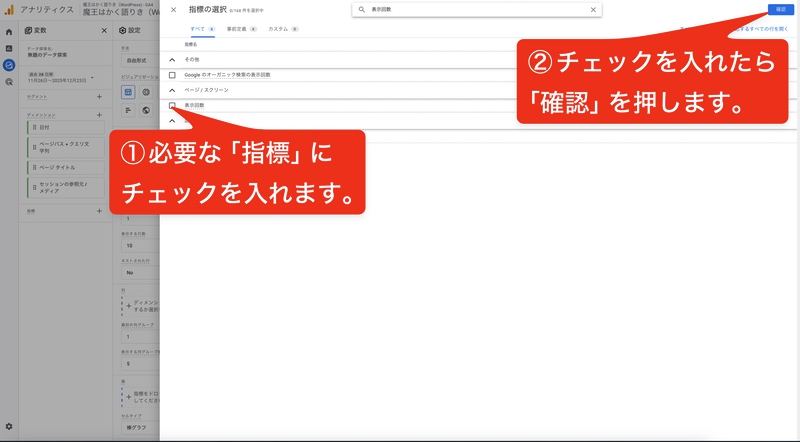This screenshot has width=800, height=442.
Task: Clear the search field with X
Action: point(593,10)
